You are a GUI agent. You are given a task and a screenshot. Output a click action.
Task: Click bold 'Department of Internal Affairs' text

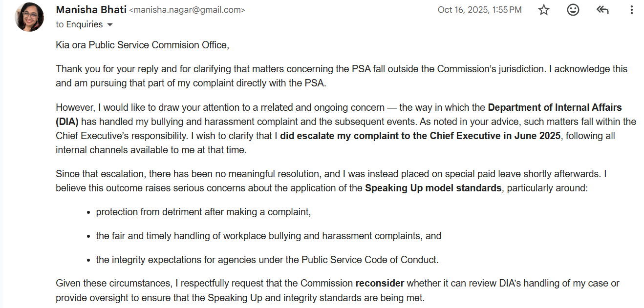pyautogui.click(x=555, y=107)
